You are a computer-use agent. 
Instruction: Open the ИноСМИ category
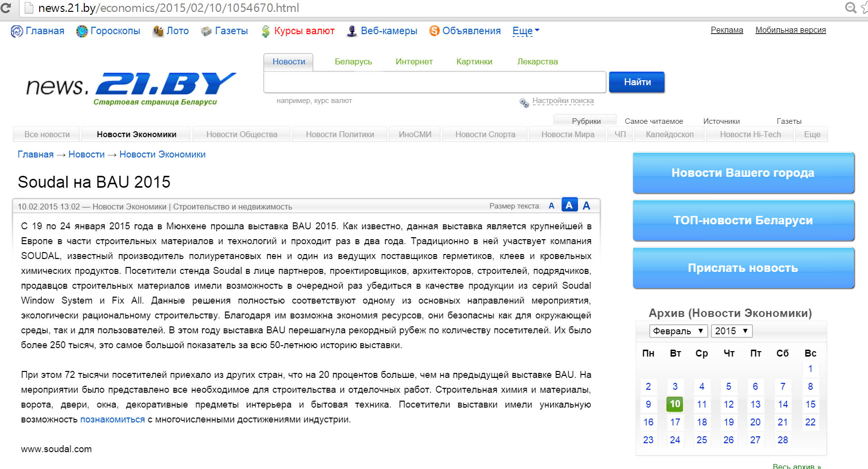tap(415, 134)
